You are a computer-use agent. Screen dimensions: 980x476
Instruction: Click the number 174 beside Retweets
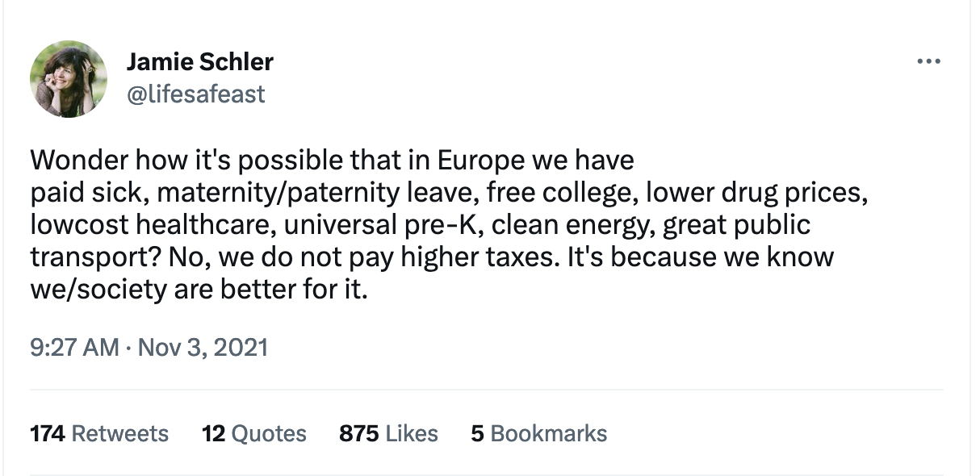[x=48, y=433]
